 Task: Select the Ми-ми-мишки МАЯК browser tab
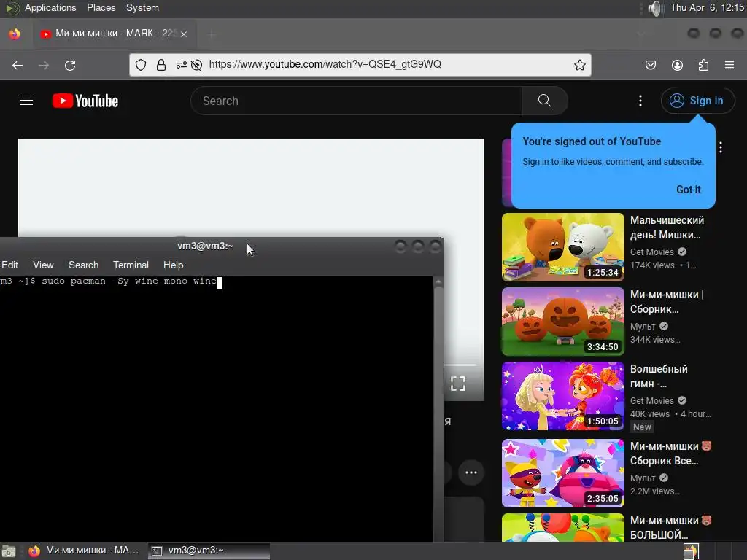click(115, 34)
